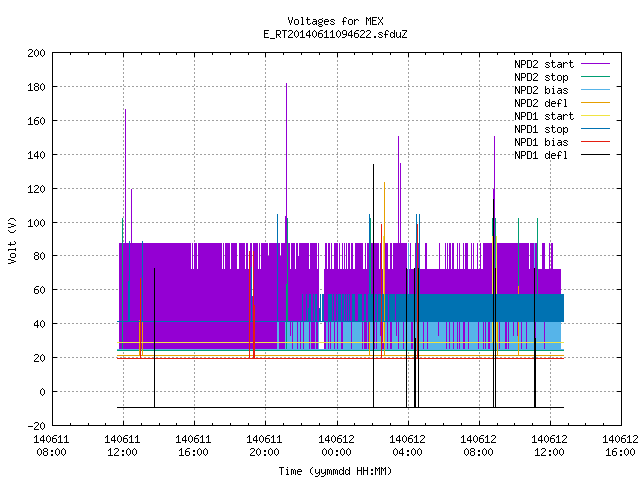
Task: Click the y-axis tick value 180
Action: tap(36, 87)
